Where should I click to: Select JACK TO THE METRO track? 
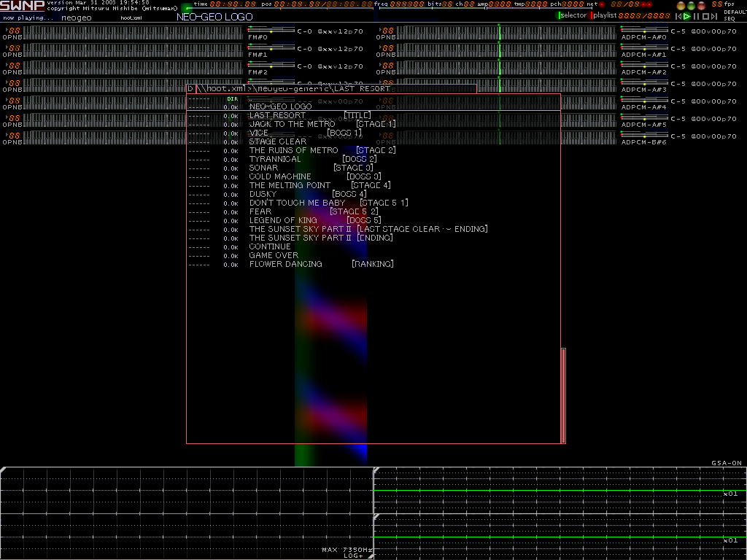point(374,124)
